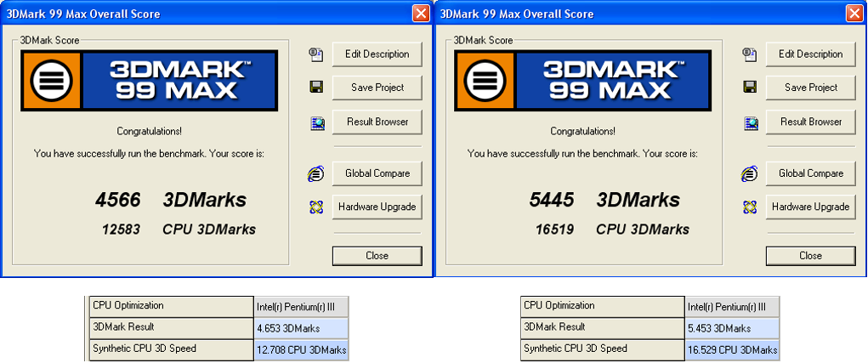Open Edit Description in left window
The image size is (868, 363).
[x=377, y=54]
